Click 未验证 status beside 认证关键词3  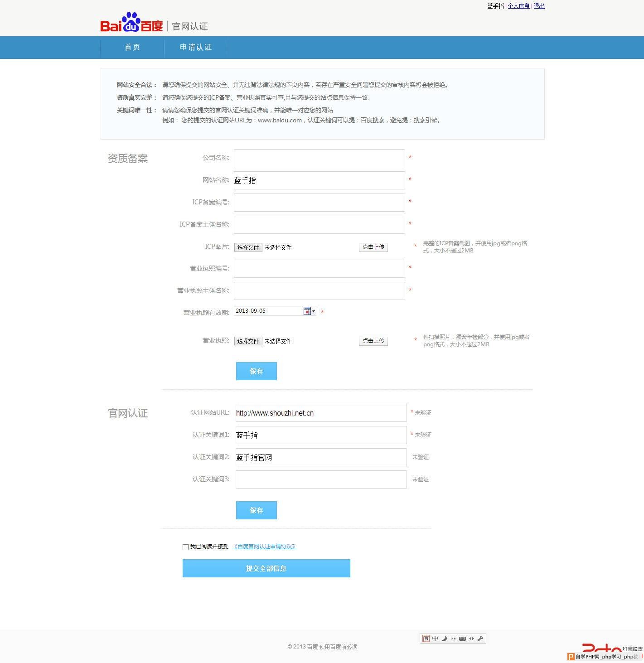tap(421, 479)
